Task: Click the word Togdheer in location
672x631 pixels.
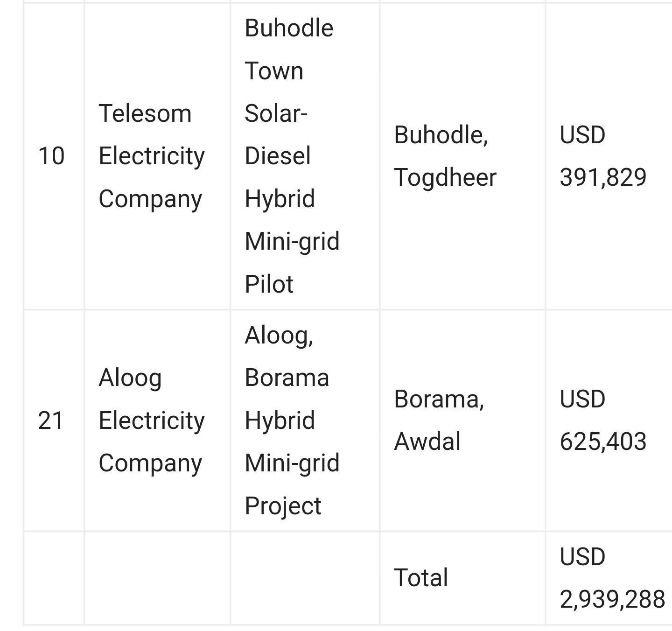Action: (x=445, y=178)
